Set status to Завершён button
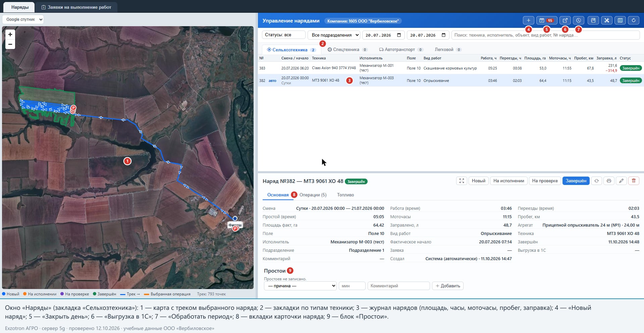Screen dimensions: 644x333 click(576, 181)
